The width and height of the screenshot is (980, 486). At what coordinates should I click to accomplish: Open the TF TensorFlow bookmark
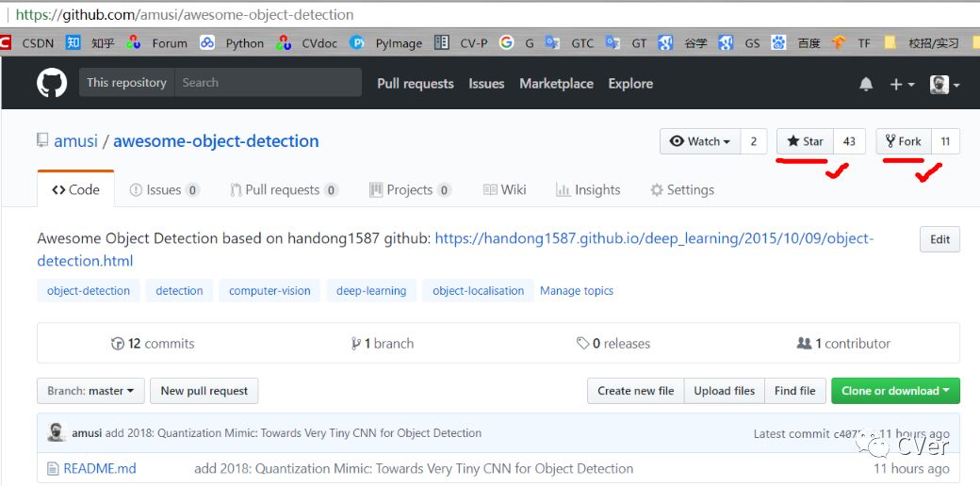(851, 43)
